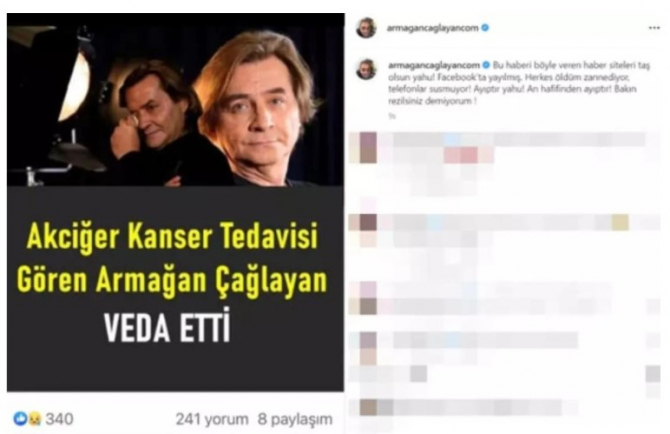Click the armagancaglayancom username in the caption
The width and height of the screenshot is (670, 434).
(434, 65)
